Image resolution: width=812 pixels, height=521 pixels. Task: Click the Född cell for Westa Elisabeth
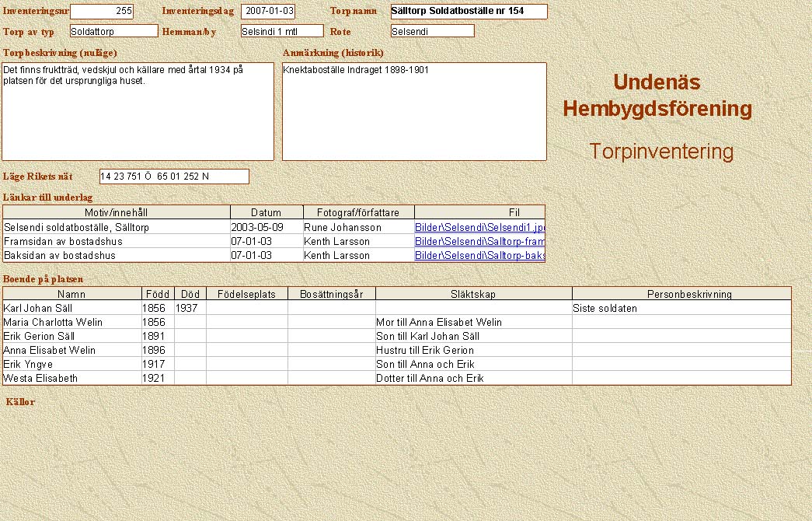coord(158,379)
